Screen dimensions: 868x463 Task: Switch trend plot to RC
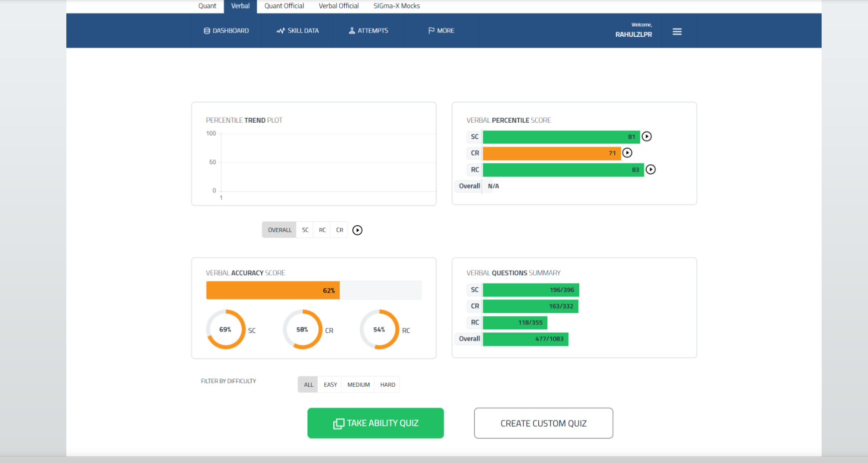(322, 230)
